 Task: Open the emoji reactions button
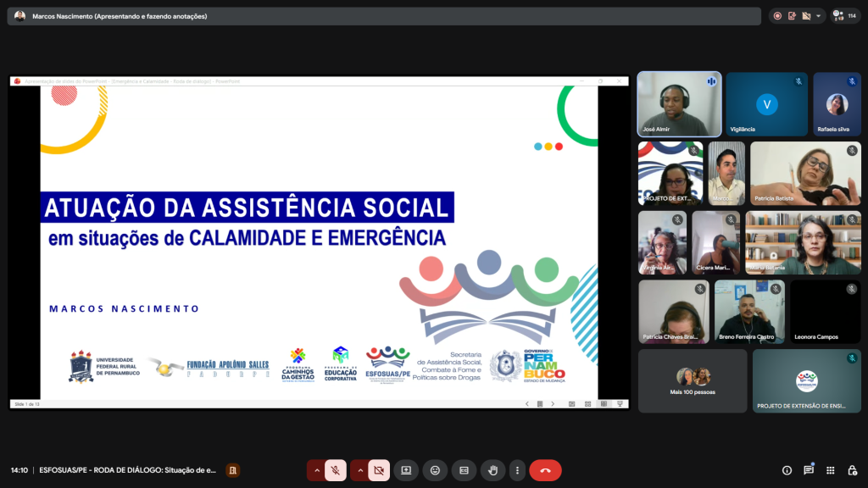point(435,470)
